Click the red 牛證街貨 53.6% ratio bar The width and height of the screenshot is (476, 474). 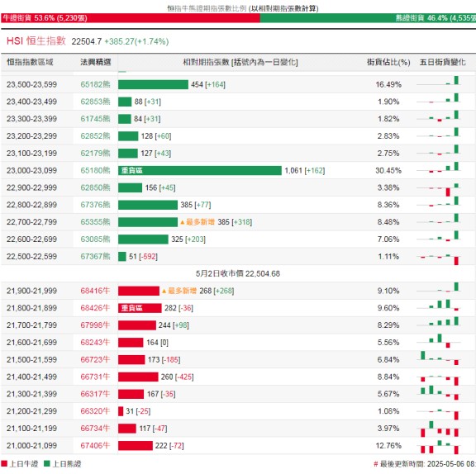coord(131,18)
